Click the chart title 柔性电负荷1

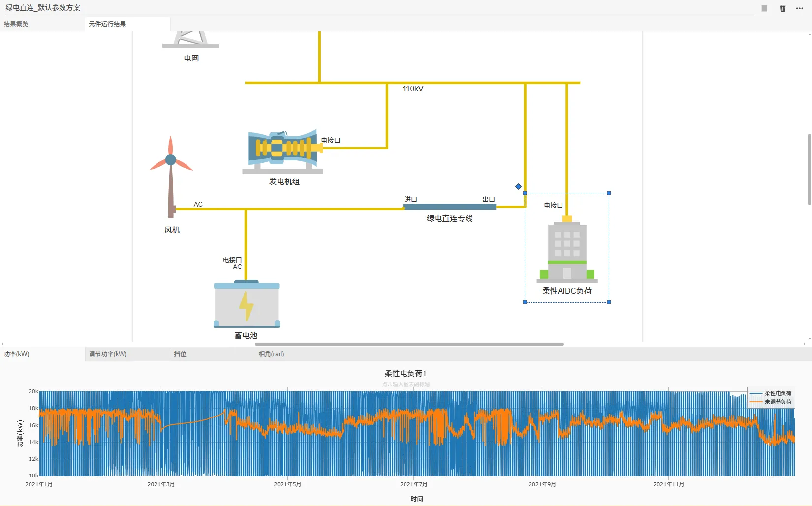tap(406, 374)
